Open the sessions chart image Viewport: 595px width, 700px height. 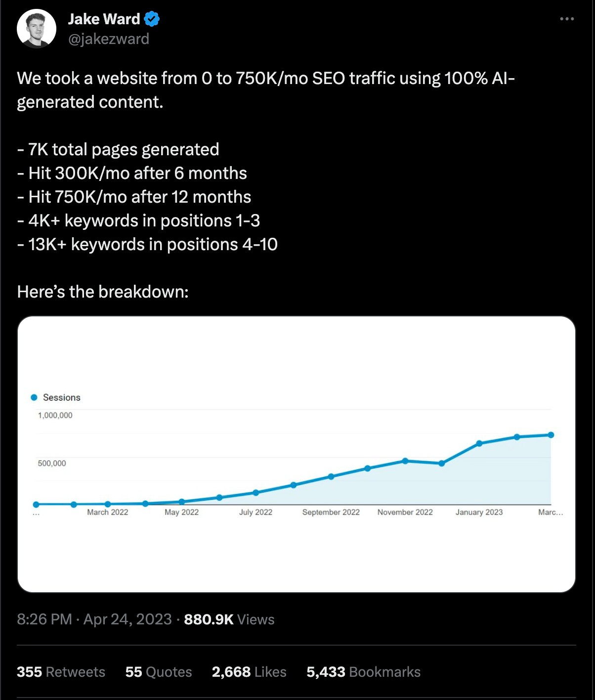click(297, 544)
